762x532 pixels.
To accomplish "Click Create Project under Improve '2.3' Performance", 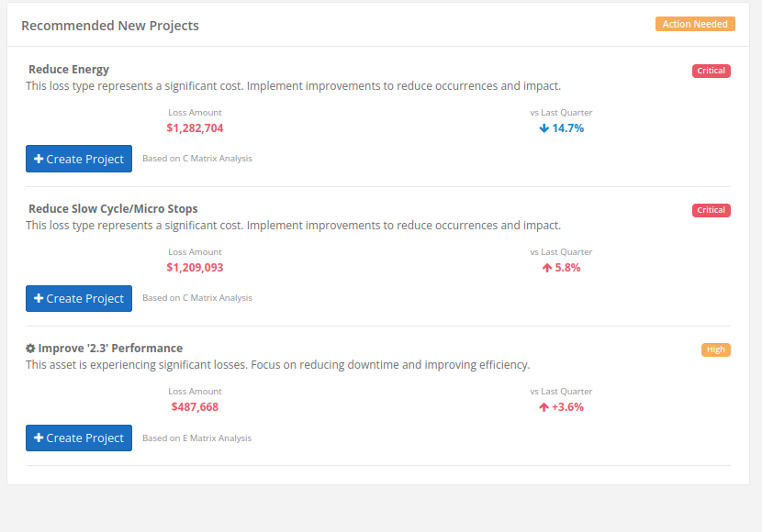I will [79, 438].
